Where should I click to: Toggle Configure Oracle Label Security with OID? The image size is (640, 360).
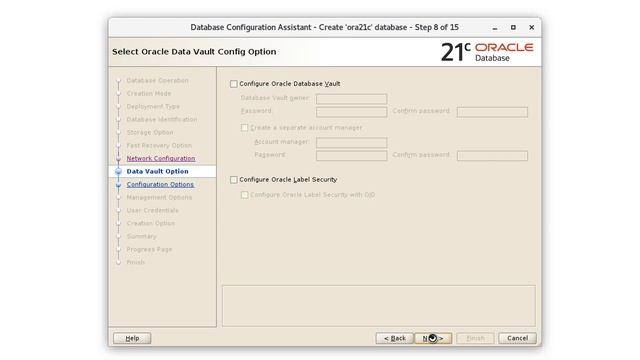[244, 195]
